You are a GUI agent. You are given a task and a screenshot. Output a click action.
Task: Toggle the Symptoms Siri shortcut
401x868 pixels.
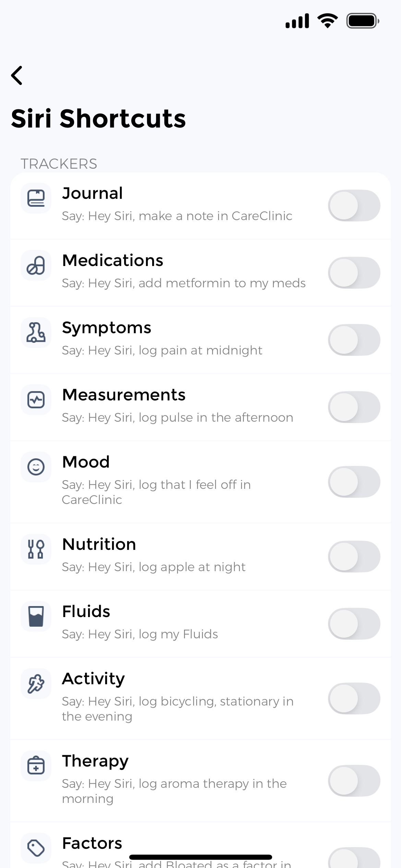354,340
